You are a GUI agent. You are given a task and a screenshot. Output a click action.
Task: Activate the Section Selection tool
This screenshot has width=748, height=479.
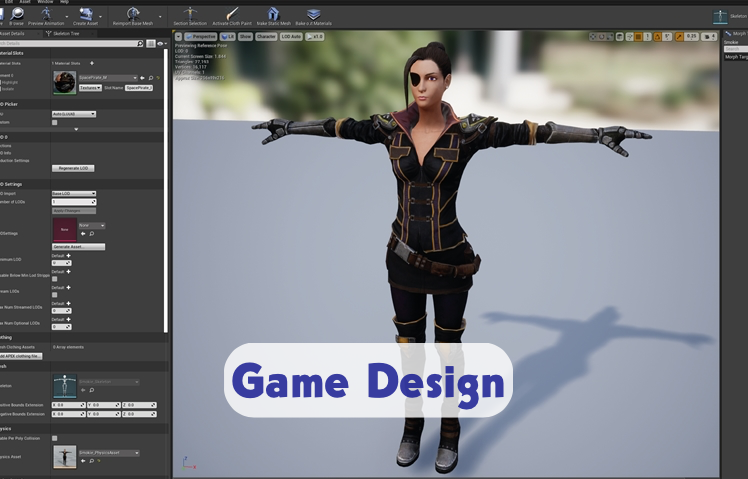coord(190,16)
